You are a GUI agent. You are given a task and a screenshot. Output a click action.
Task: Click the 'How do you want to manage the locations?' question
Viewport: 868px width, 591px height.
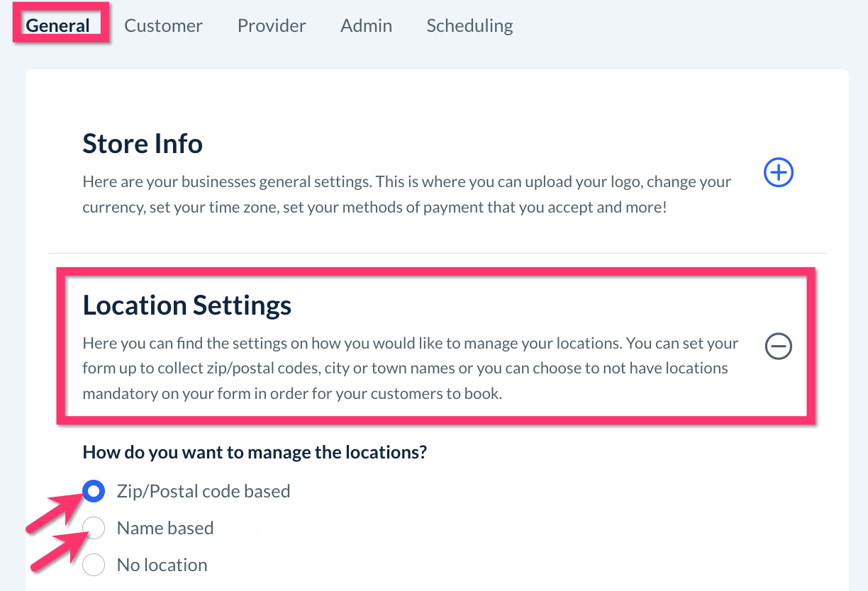tap(255, 452)
